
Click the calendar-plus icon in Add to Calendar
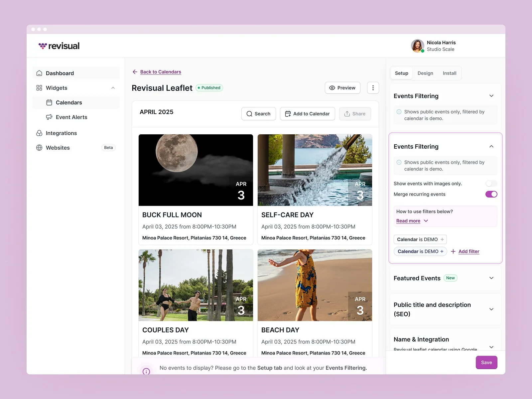288,114
